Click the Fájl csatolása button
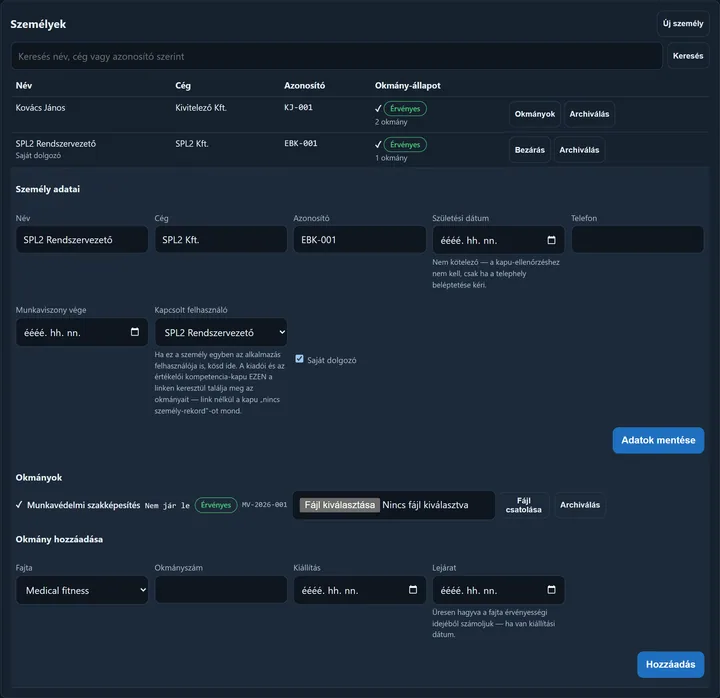Viewport: 720px width, 698px height. click(523, 505)
